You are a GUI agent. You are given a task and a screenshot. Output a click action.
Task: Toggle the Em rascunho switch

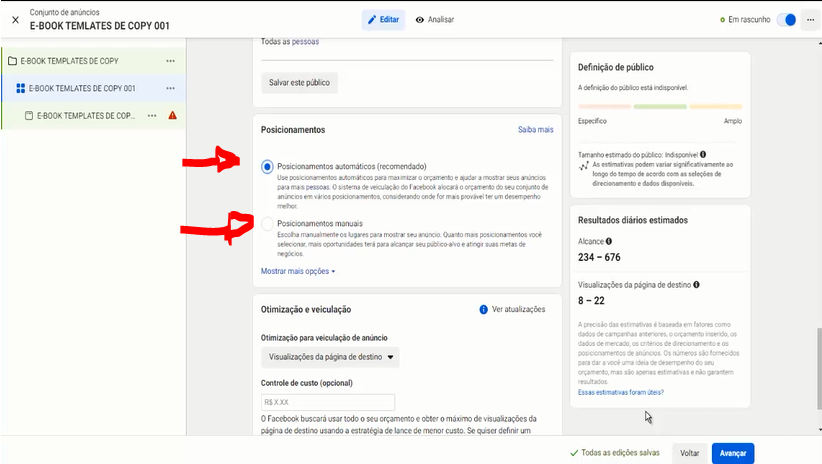(786, 20)
